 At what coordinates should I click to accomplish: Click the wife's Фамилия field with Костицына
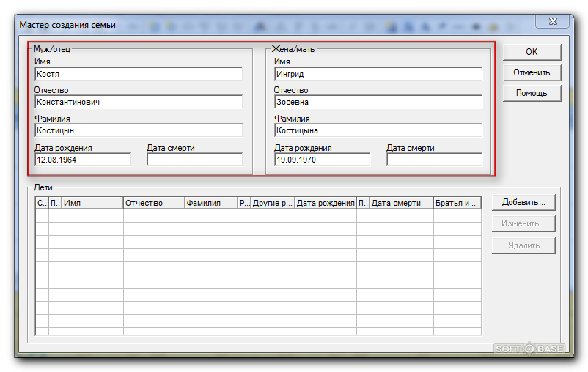click(378, 130)
